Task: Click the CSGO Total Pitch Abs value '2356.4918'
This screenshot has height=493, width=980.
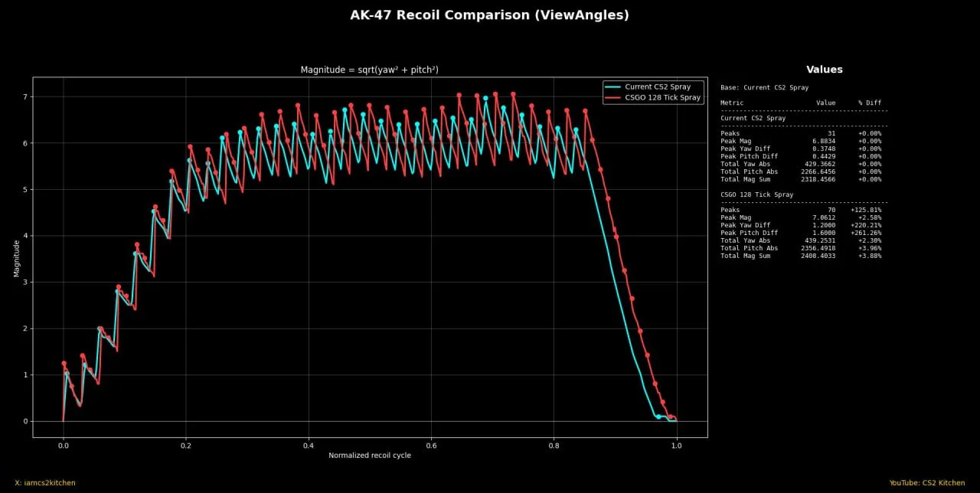Action: click(818, 248)
